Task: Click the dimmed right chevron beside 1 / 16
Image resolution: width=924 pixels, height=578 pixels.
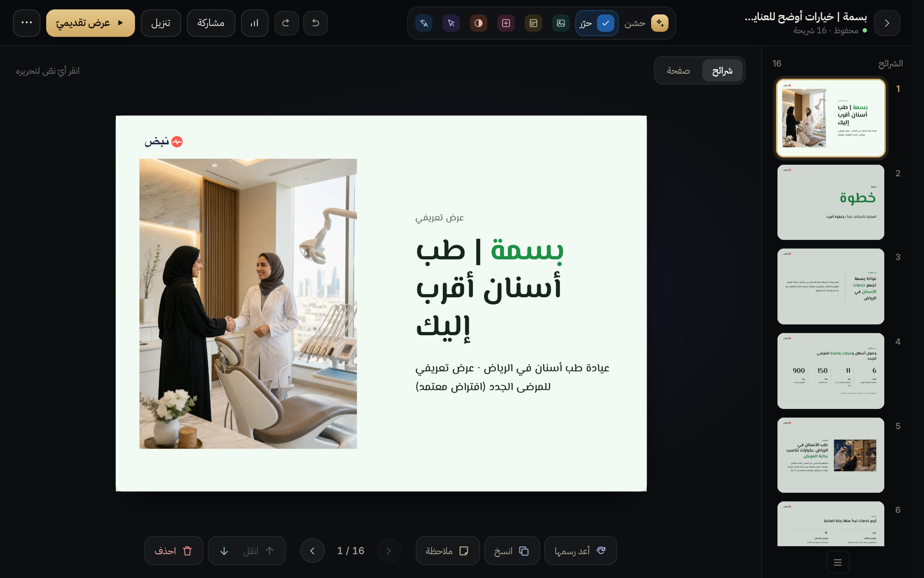Action: click(389, 551)
